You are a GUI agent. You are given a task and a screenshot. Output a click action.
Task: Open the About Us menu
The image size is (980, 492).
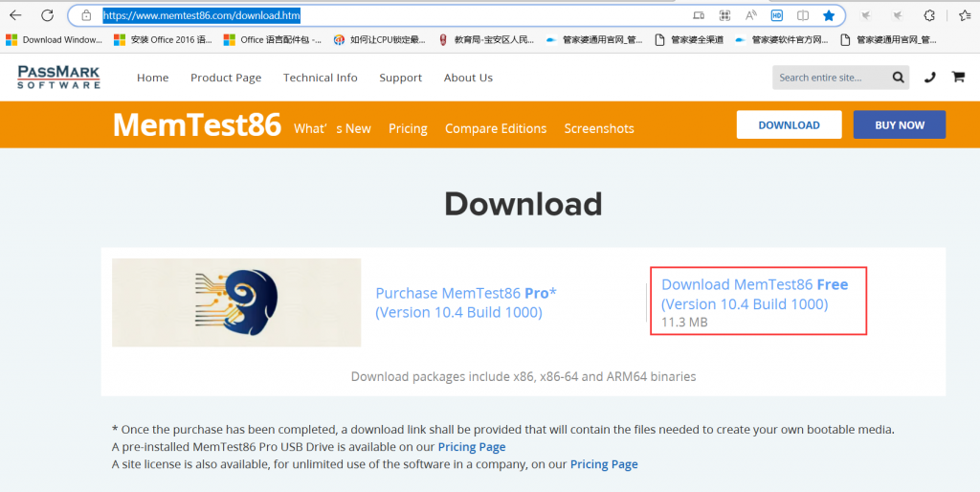[x=468, y=78]
